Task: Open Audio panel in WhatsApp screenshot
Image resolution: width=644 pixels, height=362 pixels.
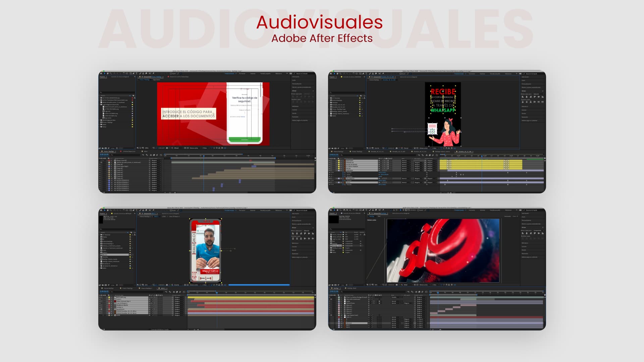Action: (x=524, y=80)
